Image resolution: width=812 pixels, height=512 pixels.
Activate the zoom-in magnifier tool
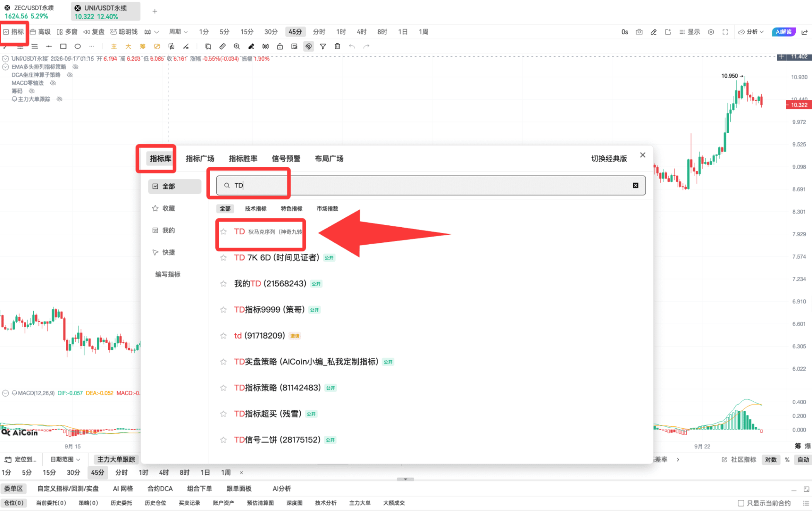[237, 46]
